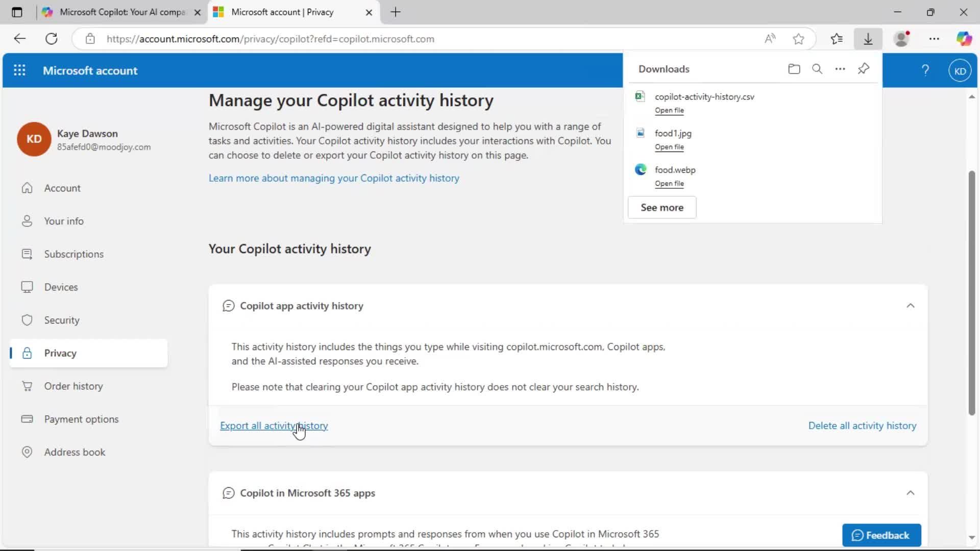Click the scrollbar up arrow
Image resolution: width=980 pixels, height=551 pixels.
[972, 96]
